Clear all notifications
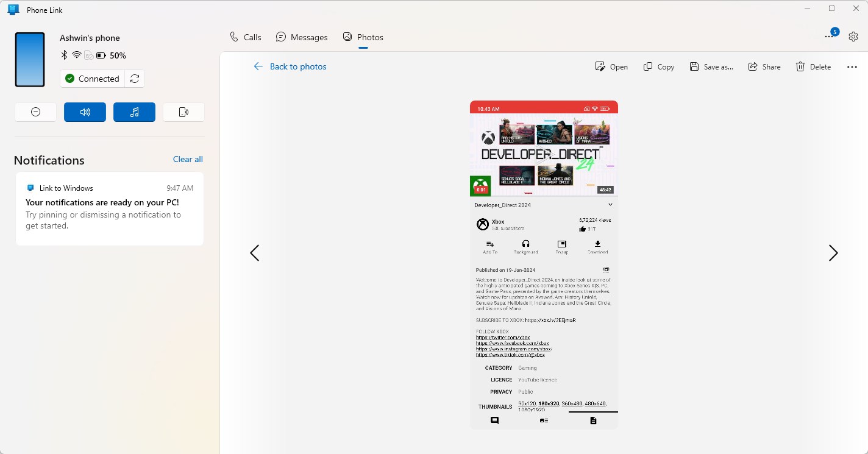The width and height of the screenshot is (868, 454). click(x=188, y=159)
